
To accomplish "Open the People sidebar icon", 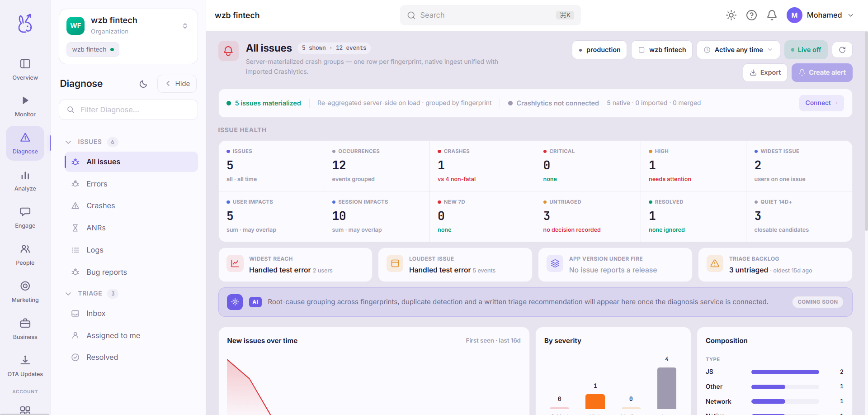I will pyautogui.click(x=25, y=249).
